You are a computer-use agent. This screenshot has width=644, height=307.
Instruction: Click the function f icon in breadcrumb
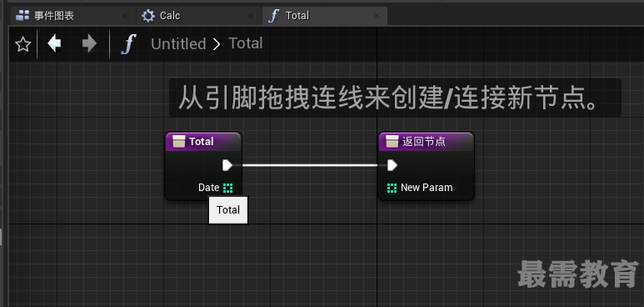[128, 43]
